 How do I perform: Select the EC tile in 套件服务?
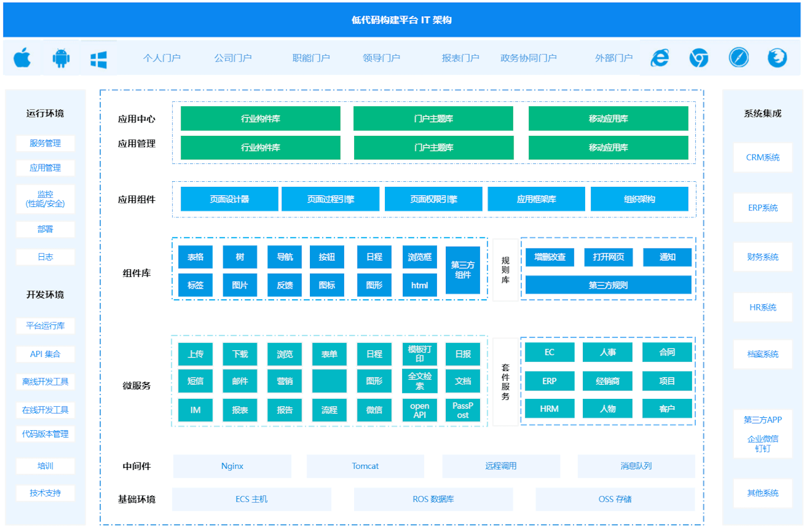(x=549, y=352)
